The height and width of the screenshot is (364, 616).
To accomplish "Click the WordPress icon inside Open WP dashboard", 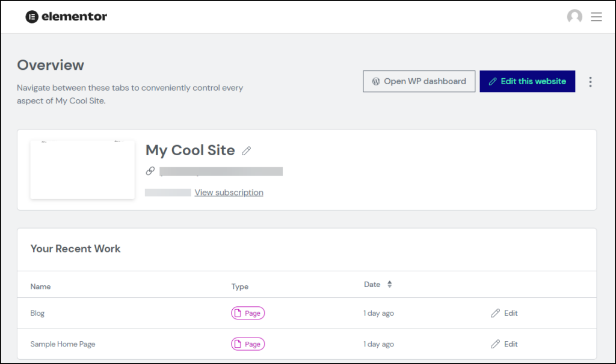I will point(375,81).
